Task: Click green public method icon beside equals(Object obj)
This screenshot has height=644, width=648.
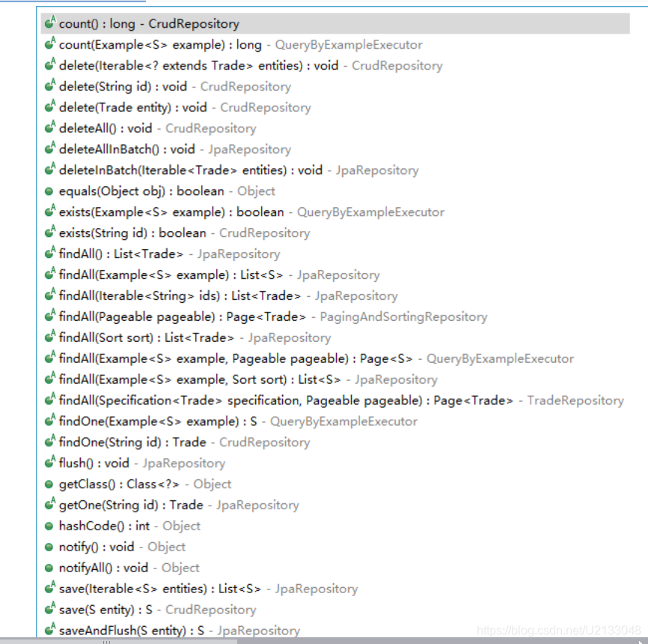Action: tap(49, 191)
